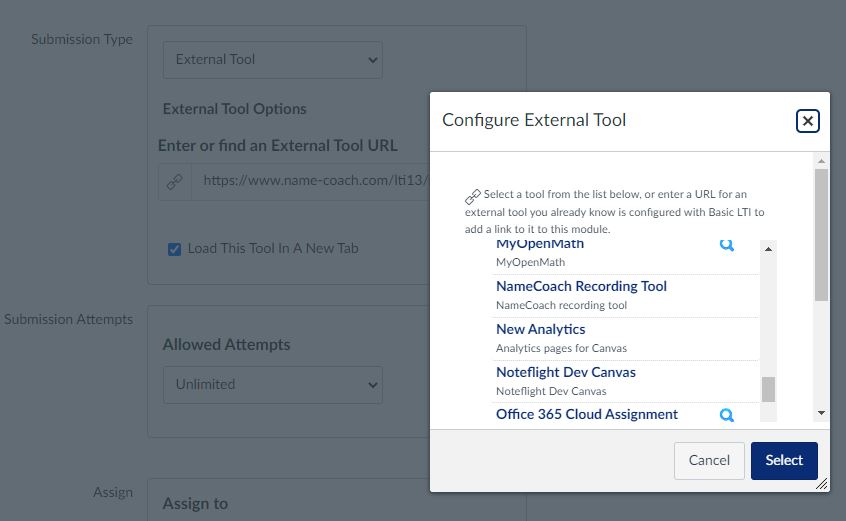Choose New Analytics tool
Image resolution: width=846 pixels, height=521 pixels.
[x=540, y=329]
